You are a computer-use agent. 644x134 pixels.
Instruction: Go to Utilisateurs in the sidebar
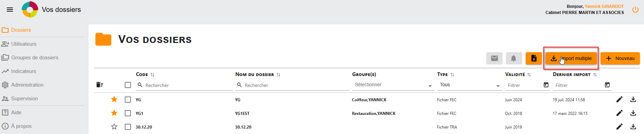click(x=24, y=44)
